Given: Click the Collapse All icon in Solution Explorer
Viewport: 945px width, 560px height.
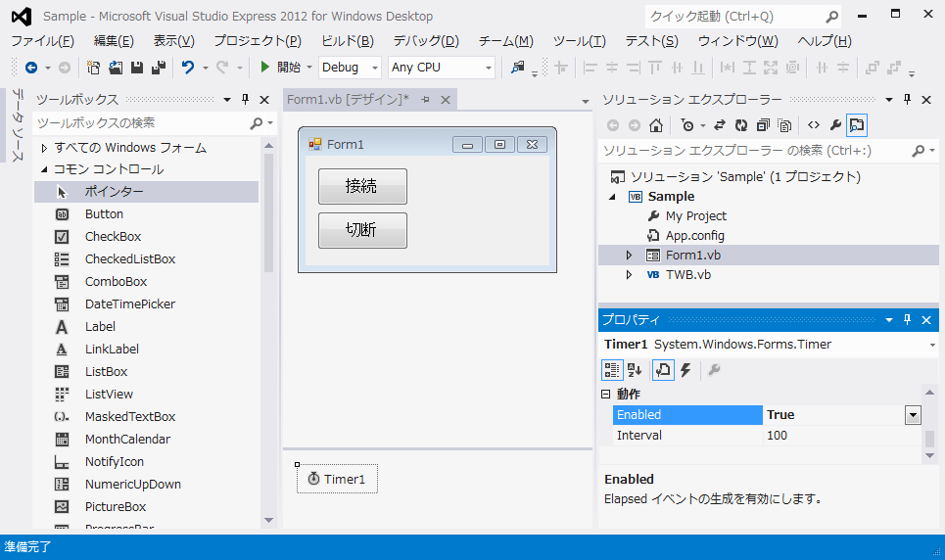Looking at the screenshot, I should 763,125.
